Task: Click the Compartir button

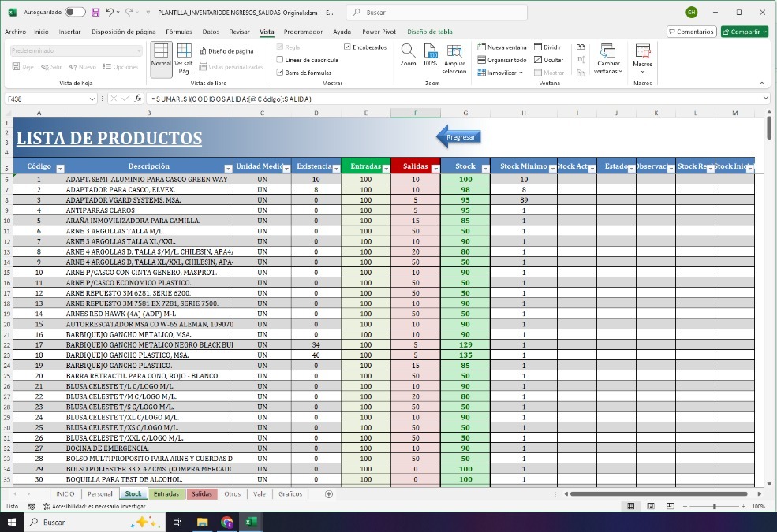Action: tap(745, 32)
